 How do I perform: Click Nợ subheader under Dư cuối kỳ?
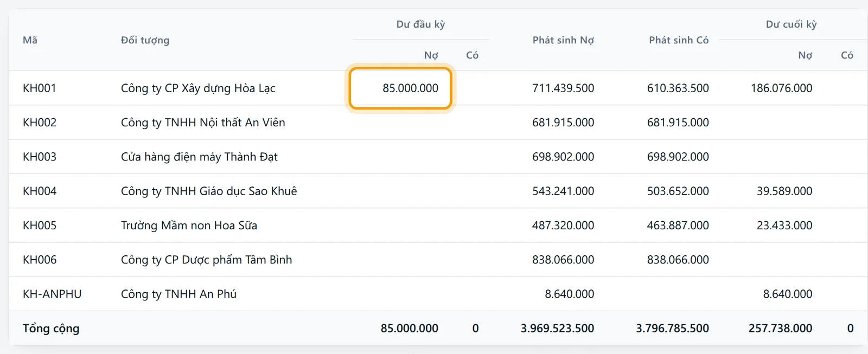pos(805,55)
